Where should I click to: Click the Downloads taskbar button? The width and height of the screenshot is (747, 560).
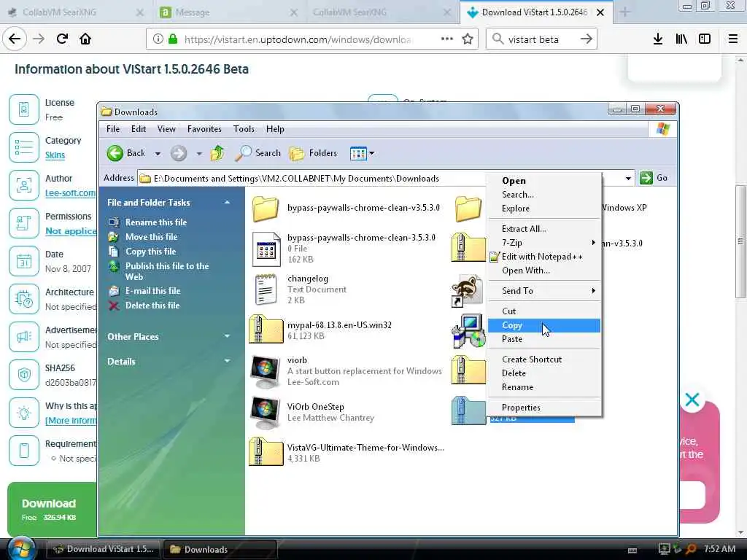(220, 549)
